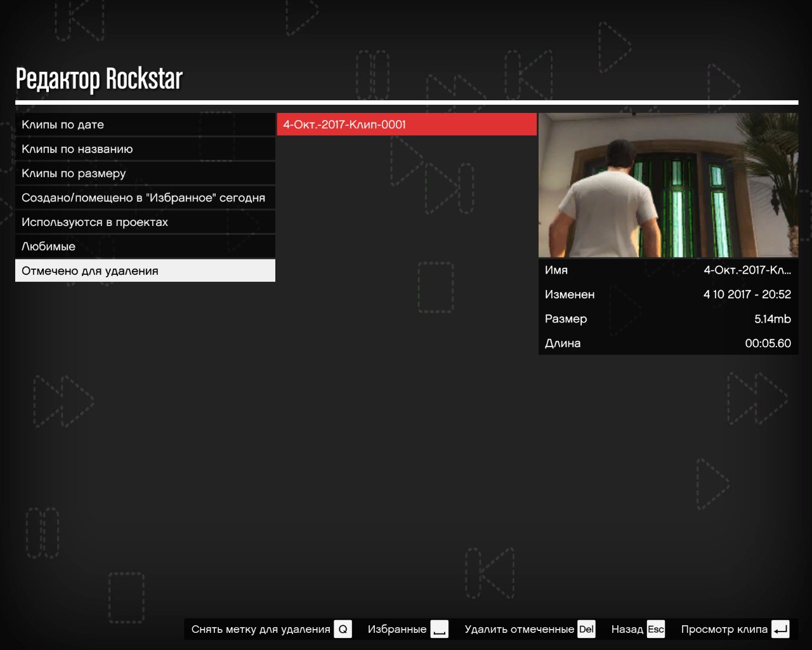Click the Q key icon

click(x=343, y=629)
